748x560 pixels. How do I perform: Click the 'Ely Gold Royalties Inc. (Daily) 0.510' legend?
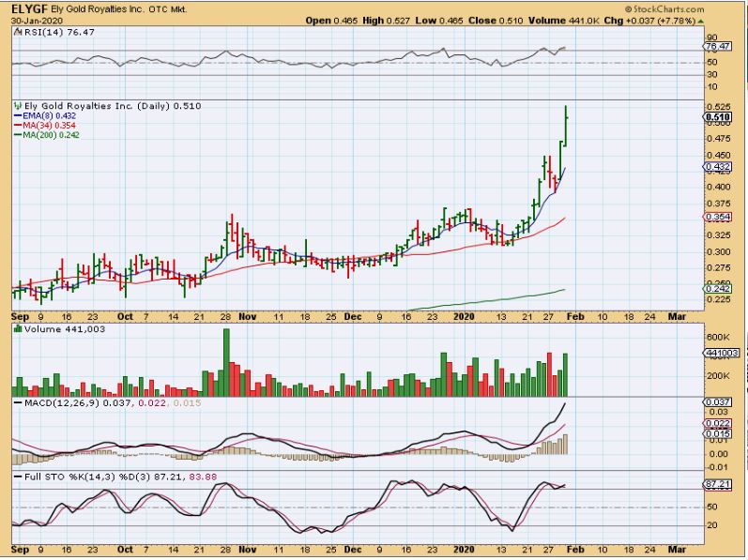pyautogui.click(x=113, y=106)
